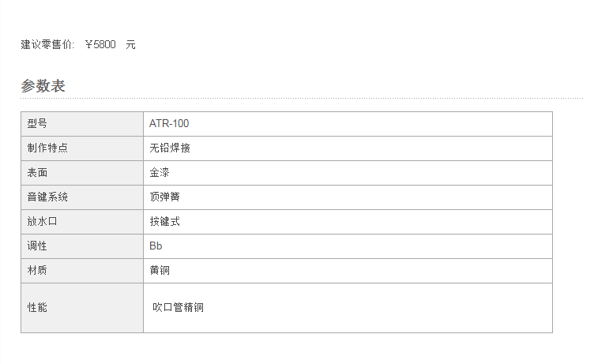Click the 顶弹簧 value cell

[348, 197]
